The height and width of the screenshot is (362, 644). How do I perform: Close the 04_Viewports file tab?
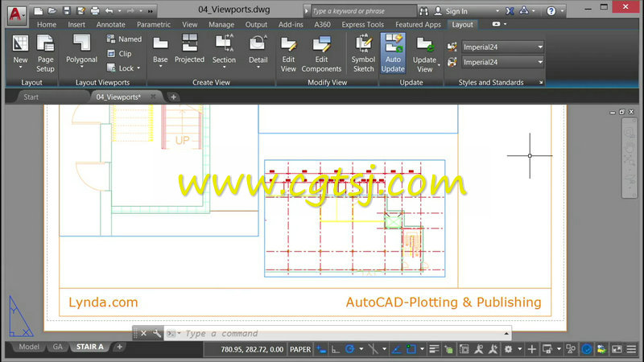153,97
